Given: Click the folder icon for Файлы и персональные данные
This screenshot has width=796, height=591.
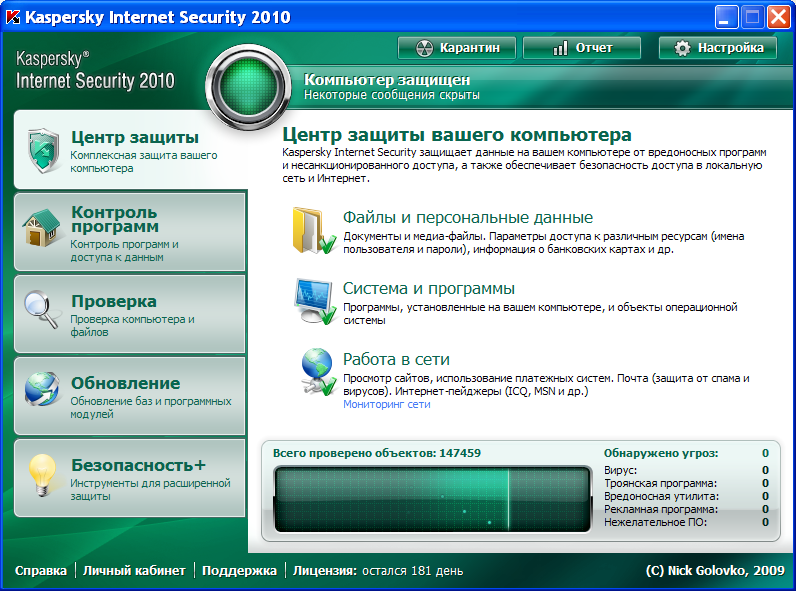Looking at the screenshot, I should click(x=311, y=231).
